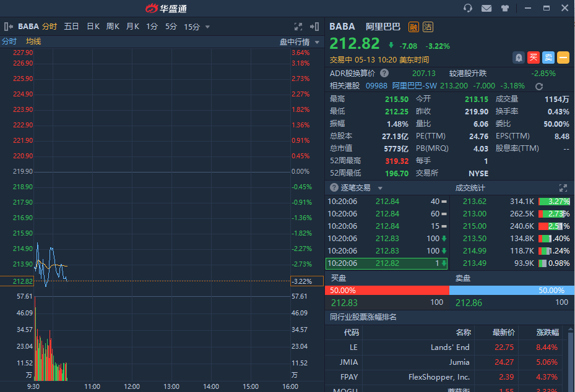Click the 215.00 price statistics row

[512, 226]
